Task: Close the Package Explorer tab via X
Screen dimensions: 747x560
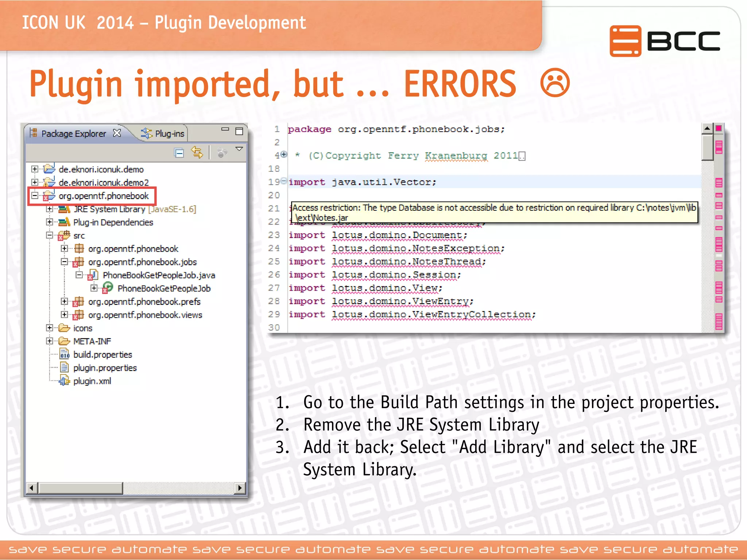Action: pyautogui.click(x=117, y=133)
